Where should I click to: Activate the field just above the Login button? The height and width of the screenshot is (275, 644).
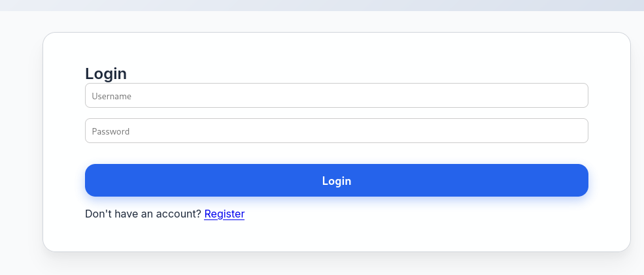(336, 131)
